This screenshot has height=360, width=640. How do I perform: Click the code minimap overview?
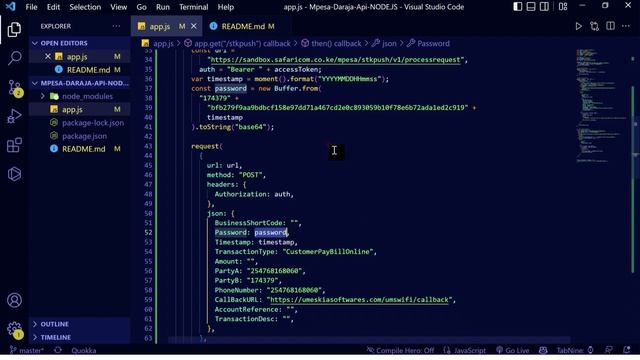click(x=600, y=106)
